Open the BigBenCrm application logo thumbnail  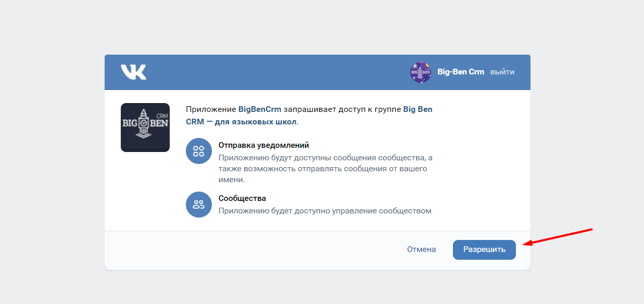tap(145, 128)
